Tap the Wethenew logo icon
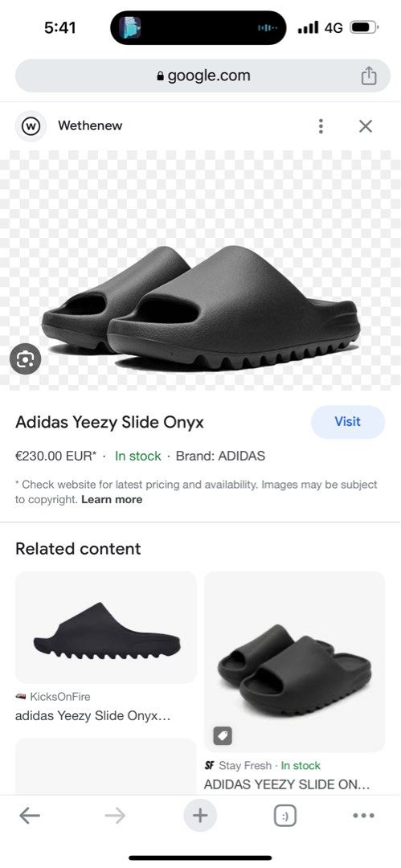The height and width of the screenshot is (868, 401). [x=31, y=126]
